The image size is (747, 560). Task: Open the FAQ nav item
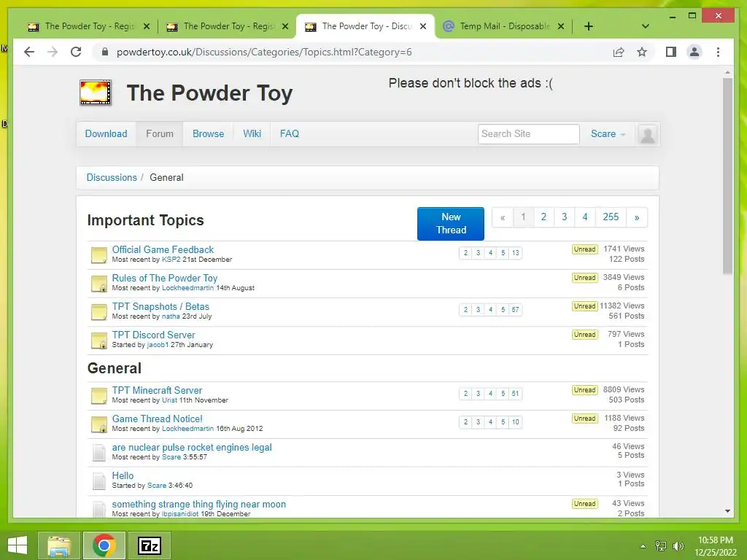click(x=289, y=134)
